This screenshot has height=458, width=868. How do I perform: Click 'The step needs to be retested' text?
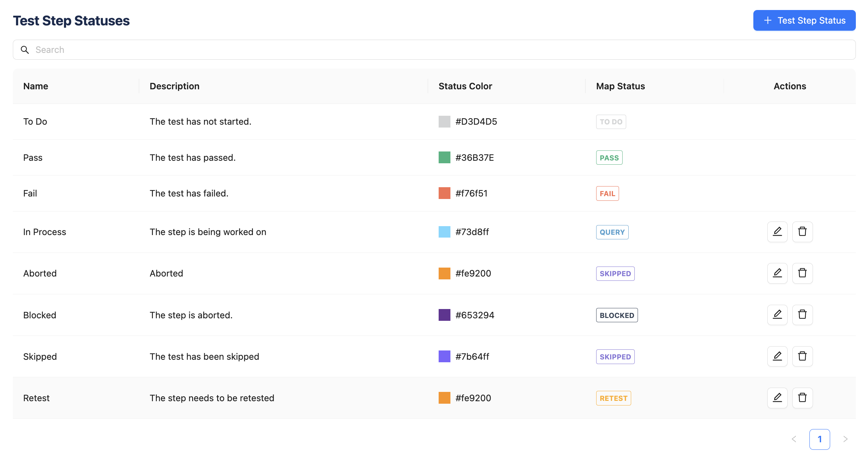[212, 398]
